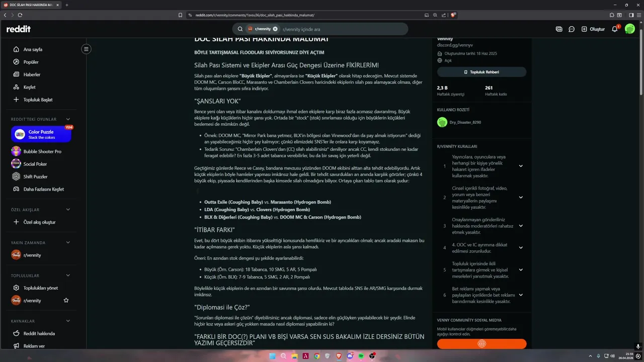This screenshot has height=362, width=644.
Task: Click the browser address bar URL
Action: [254, 15]
